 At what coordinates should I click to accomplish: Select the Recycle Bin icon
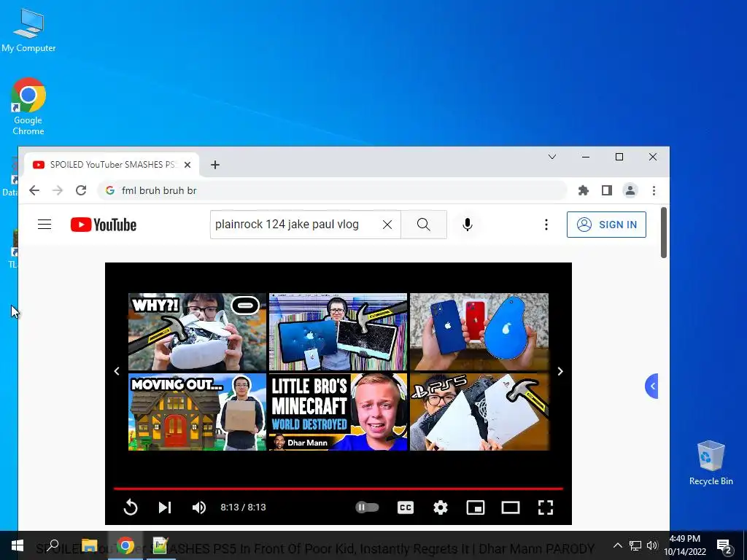[711, 463]
